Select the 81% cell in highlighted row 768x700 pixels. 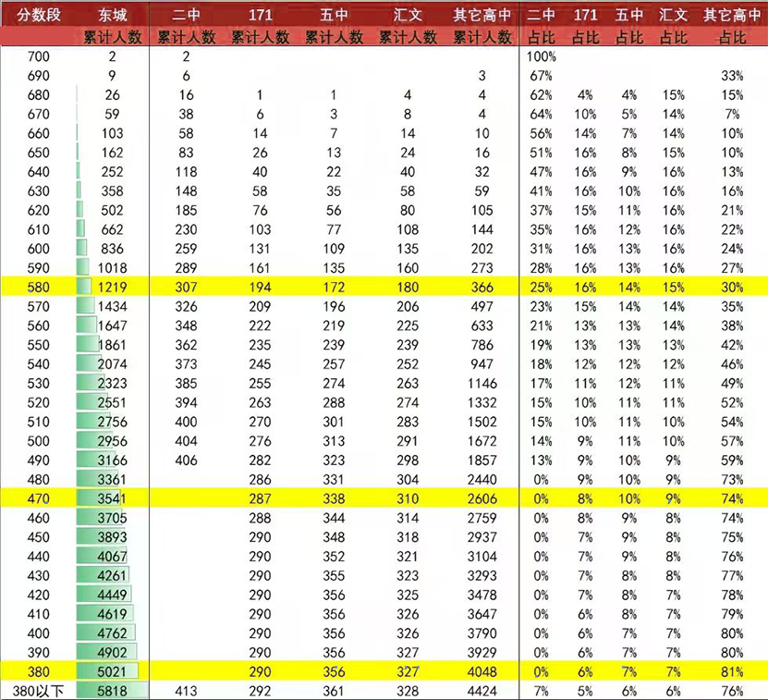732,672
